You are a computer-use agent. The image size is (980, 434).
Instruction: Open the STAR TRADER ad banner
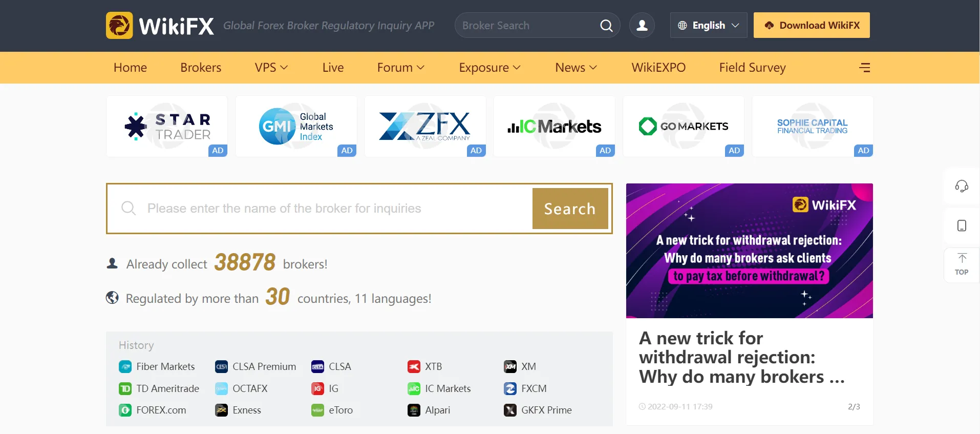click(167, 126)
